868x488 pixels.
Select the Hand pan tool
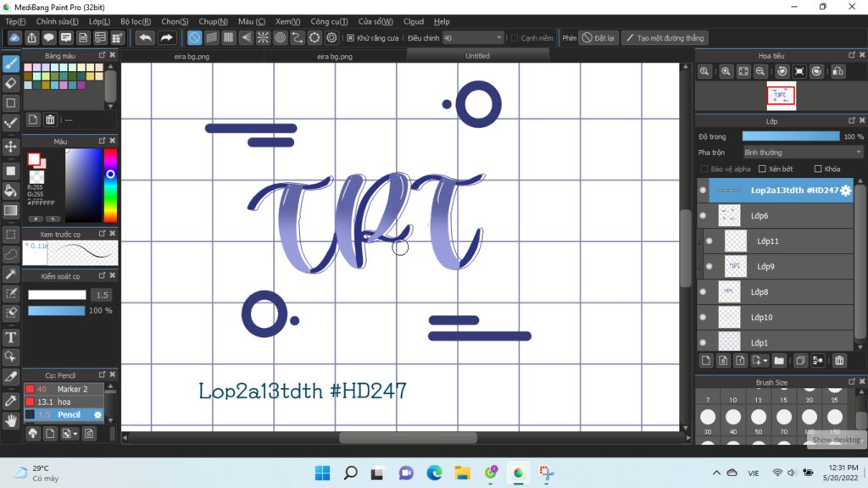coord(10,420)
